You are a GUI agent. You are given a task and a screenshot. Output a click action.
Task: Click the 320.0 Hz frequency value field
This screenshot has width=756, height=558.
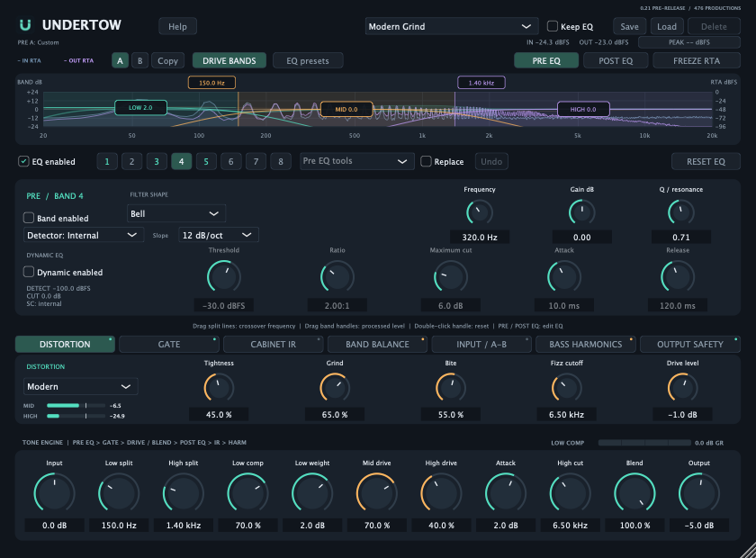[x=480, y=237]
